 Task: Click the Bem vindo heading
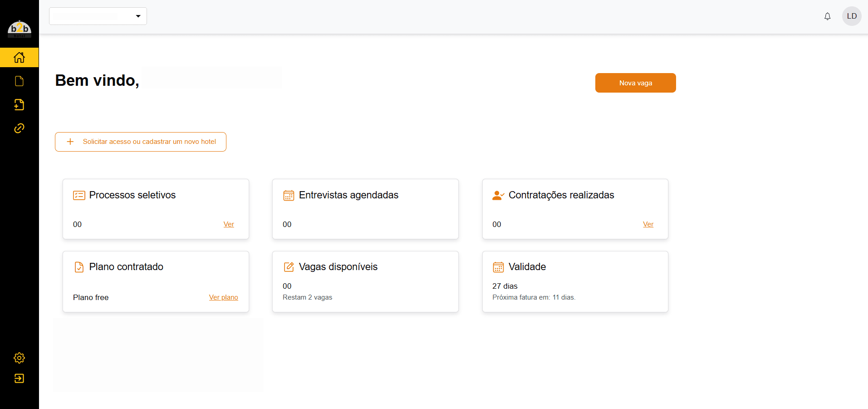coord(97,80)
